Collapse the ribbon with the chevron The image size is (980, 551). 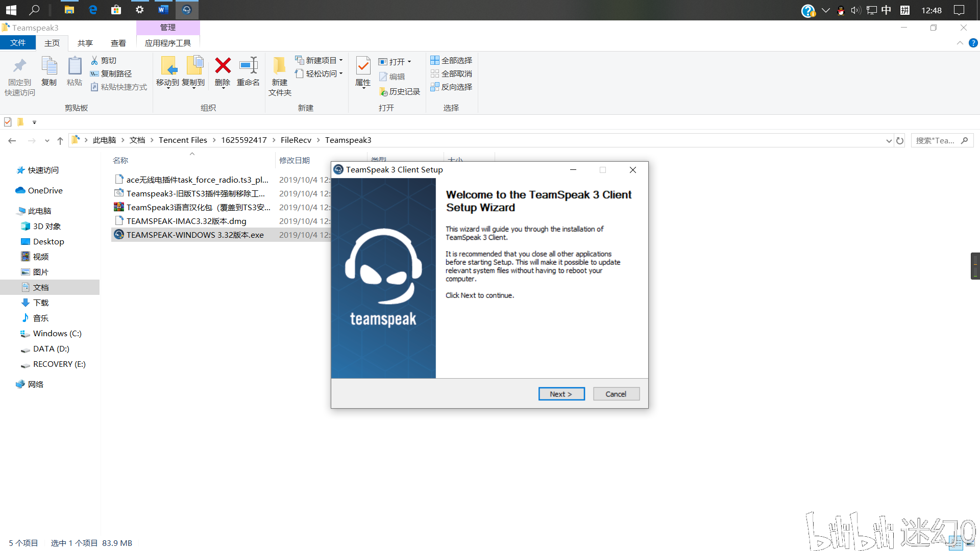[960, 43]
